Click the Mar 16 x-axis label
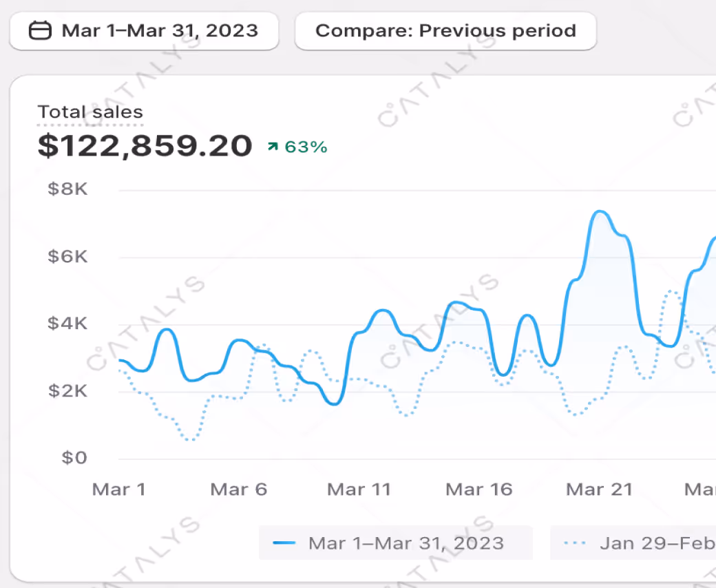 [479, 490]
